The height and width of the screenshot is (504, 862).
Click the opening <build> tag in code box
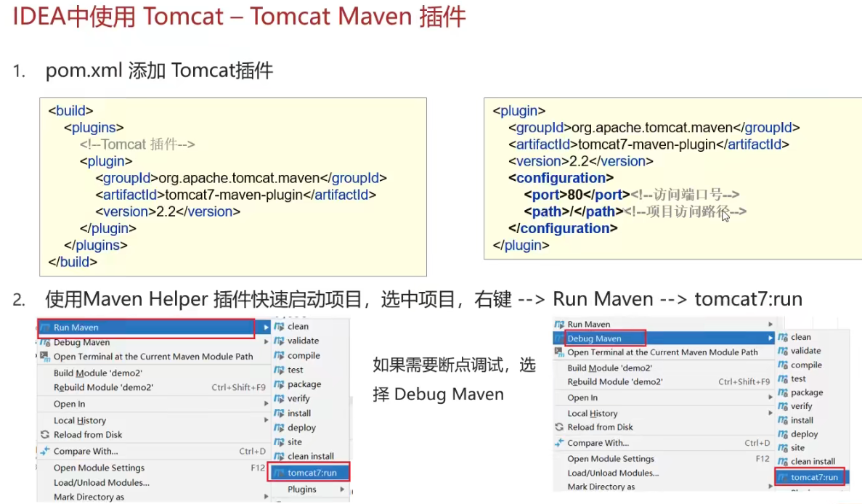point(71,110)
